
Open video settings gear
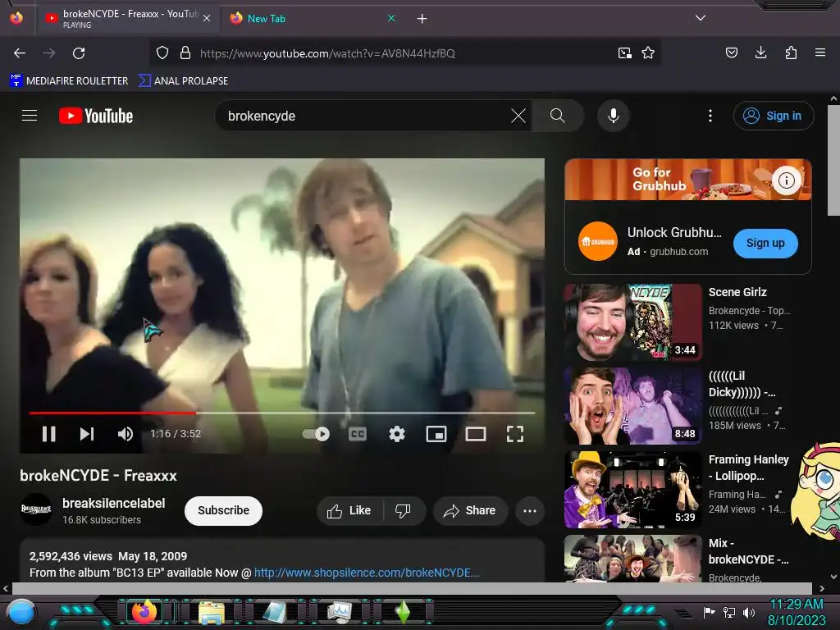click(396, 434)
